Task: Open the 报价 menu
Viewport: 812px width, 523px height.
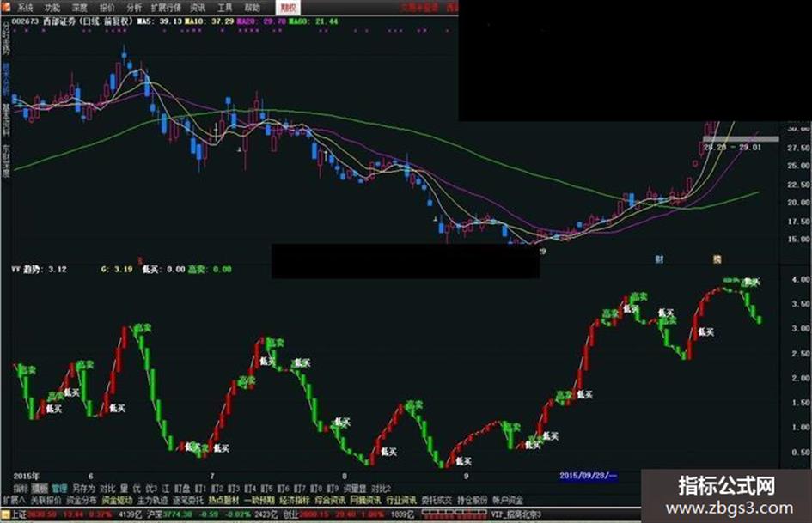Action: click(107, 7)
